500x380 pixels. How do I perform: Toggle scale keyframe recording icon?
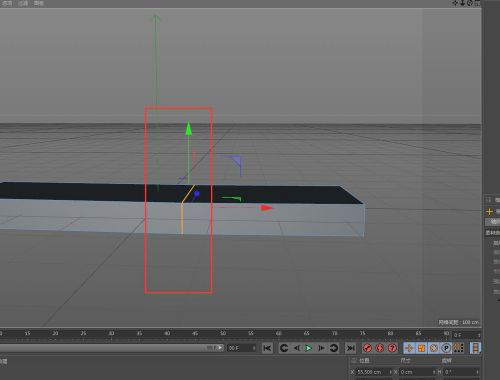coord(421,348)
